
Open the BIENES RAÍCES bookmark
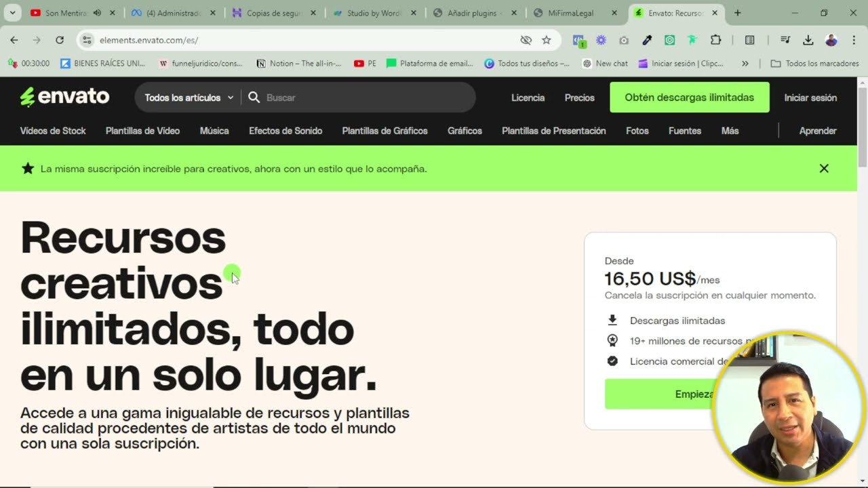tap(102, 64)
